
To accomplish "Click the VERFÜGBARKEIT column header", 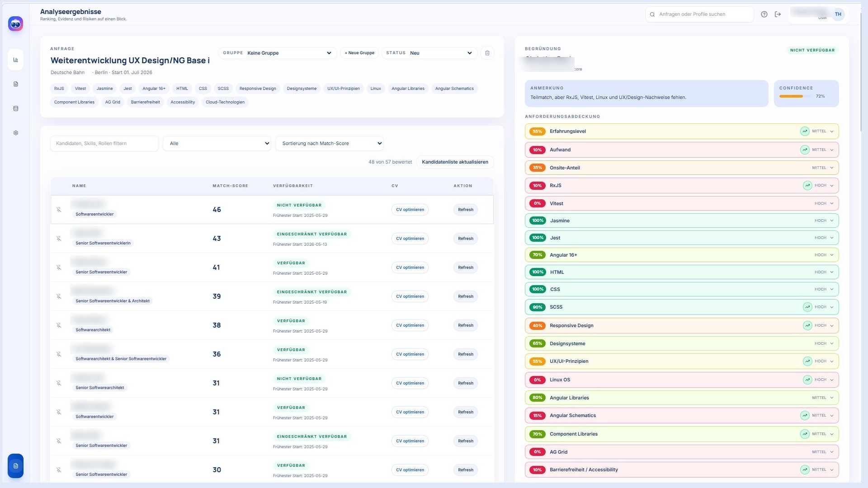I will pos(293,186).
